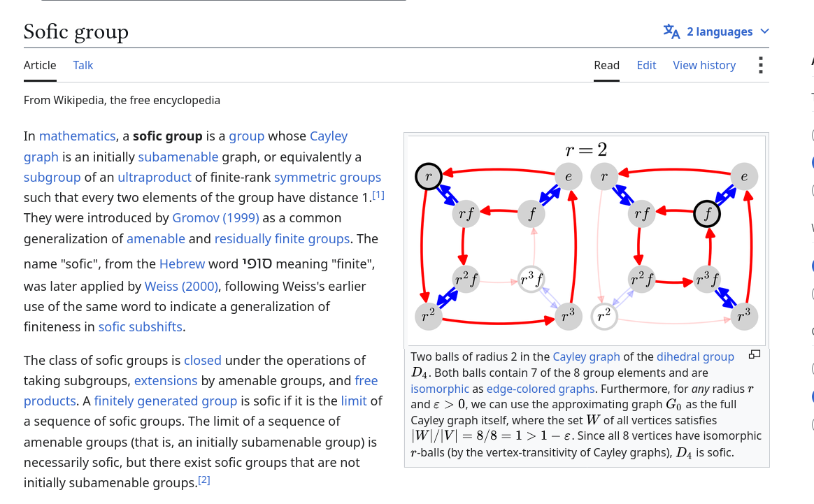Screen dimensions: 814x504
Task: Follow the symmetric groups link
Action: pyautogui.click(x=327, y=178)
